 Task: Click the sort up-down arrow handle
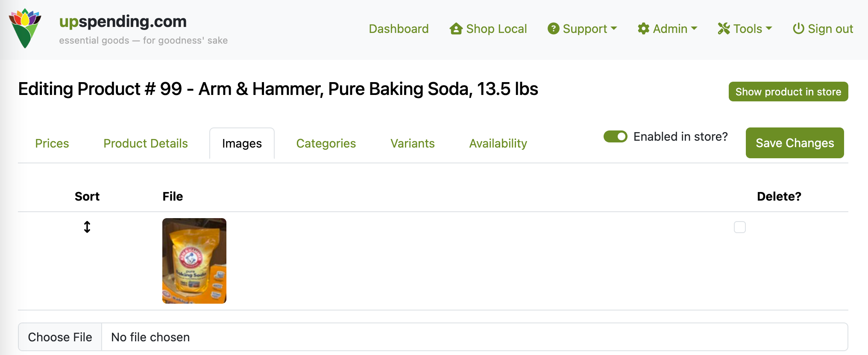coord(87,227)
